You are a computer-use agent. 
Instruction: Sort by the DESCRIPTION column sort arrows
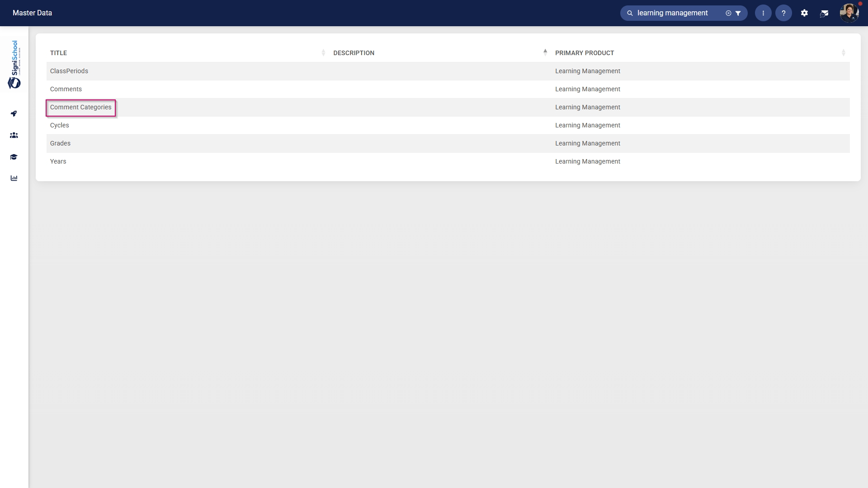point(545,53)
